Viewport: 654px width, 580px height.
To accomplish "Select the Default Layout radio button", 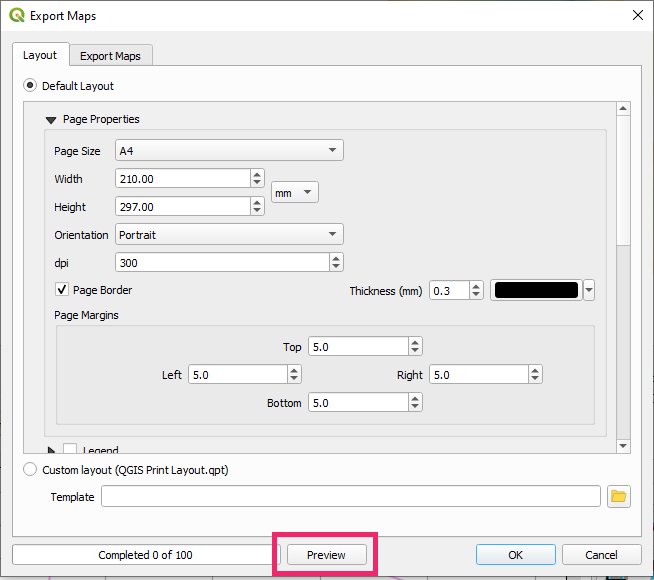I will 30,86.
